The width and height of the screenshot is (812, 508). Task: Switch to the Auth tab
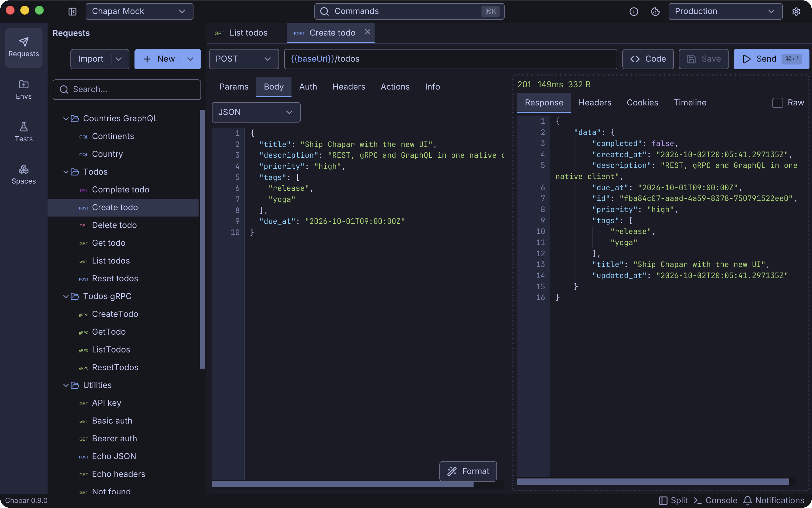point(308,87)
